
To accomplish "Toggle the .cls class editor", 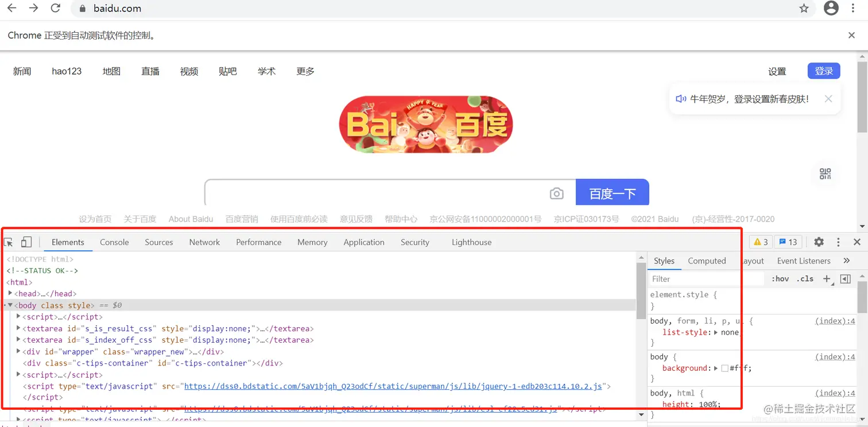I will click(x=805, y=278).
